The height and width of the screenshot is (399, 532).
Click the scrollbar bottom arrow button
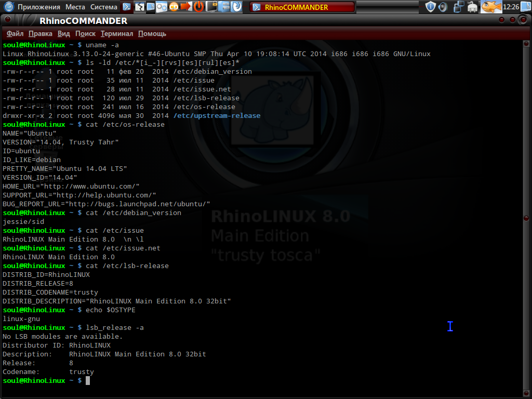point(526,394)
